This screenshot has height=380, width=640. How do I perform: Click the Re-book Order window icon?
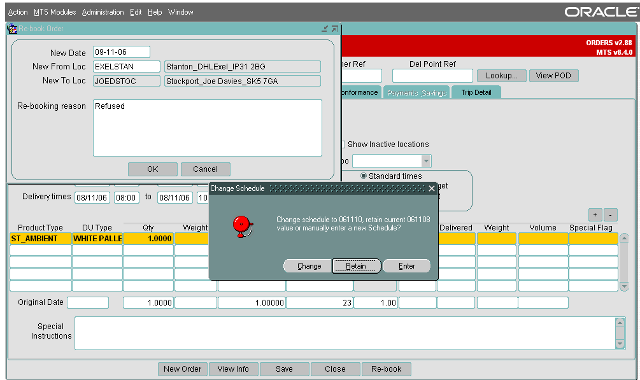[x=12, y=29]
